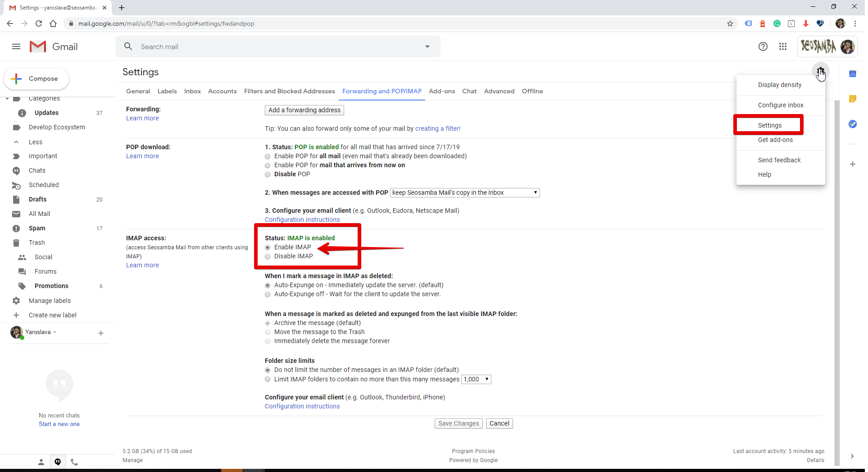Open browser home page
868x472 pixels.
click(x=53, y=23)
